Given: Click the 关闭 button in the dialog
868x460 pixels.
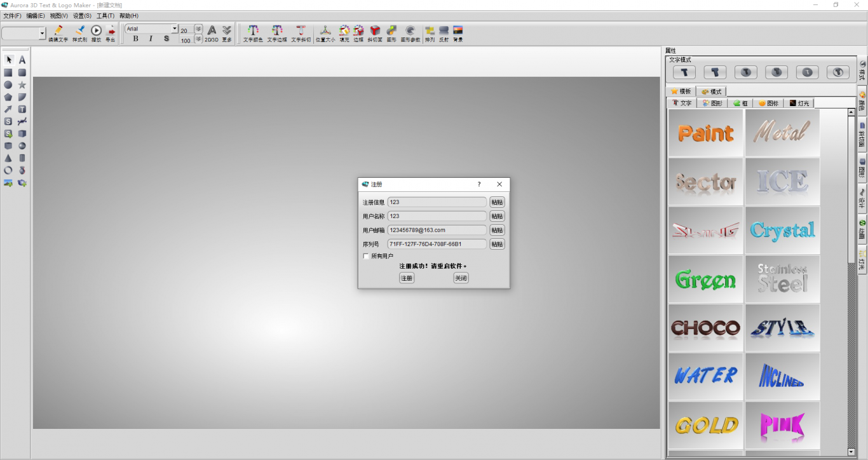Looking at the screenshot, I should pos(461,278).
